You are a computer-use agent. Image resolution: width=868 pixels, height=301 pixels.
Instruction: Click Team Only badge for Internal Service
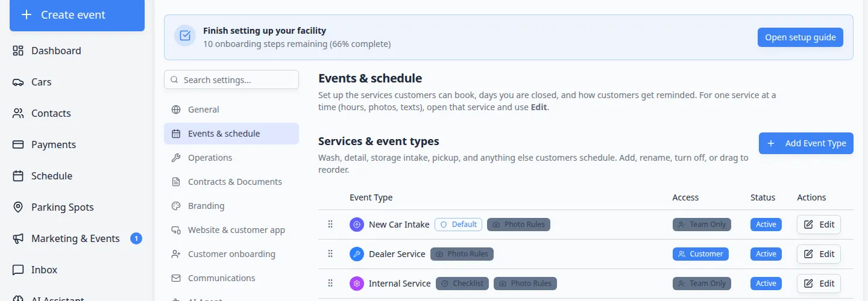[x=702, y=283]
